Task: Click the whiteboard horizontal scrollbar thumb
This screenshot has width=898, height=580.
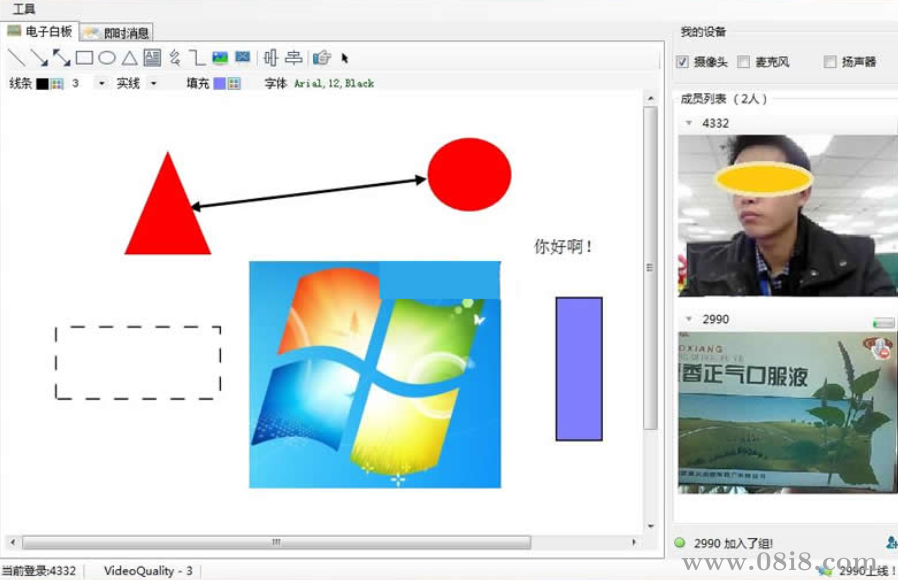Action: [x=276, y=542]
